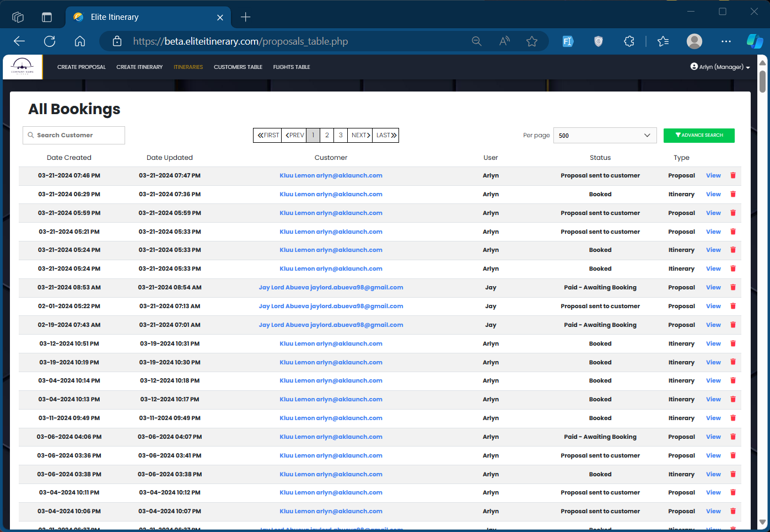The width and height of the screenshot is (770, 532).
Task: Open tab actions menu
Action: 47,17
